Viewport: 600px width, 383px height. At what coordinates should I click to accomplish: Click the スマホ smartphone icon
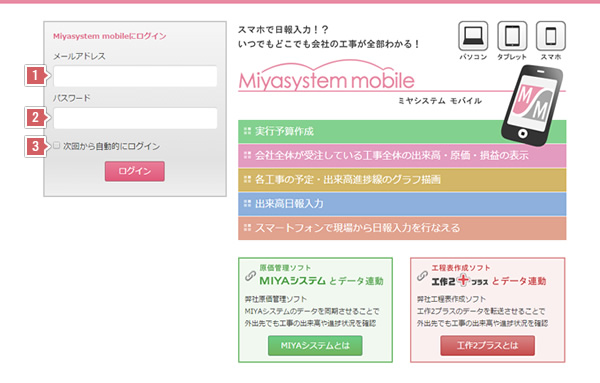551,36
